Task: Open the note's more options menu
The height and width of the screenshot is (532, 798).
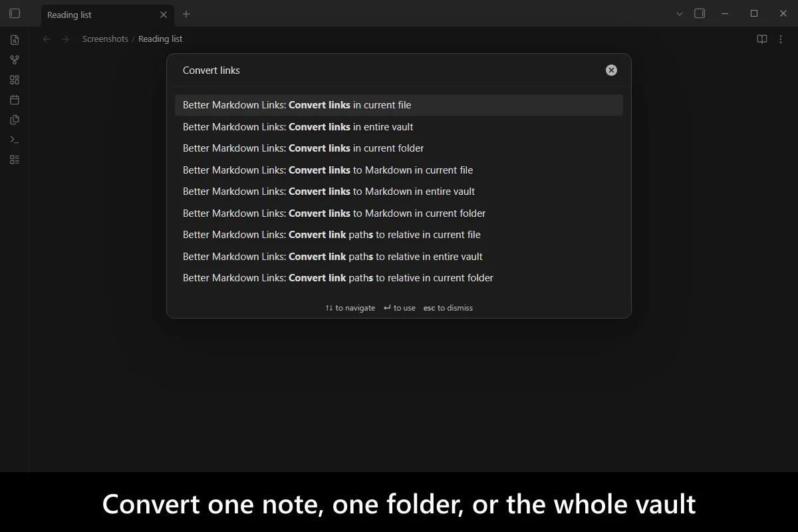Action: (x=781, y=39)
